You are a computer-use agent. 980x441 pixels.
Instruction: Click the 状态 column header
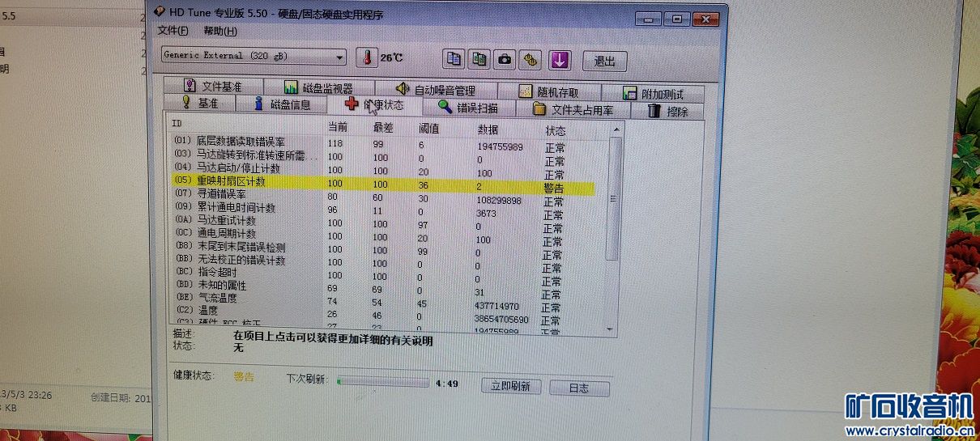click(x=555, y=129)
